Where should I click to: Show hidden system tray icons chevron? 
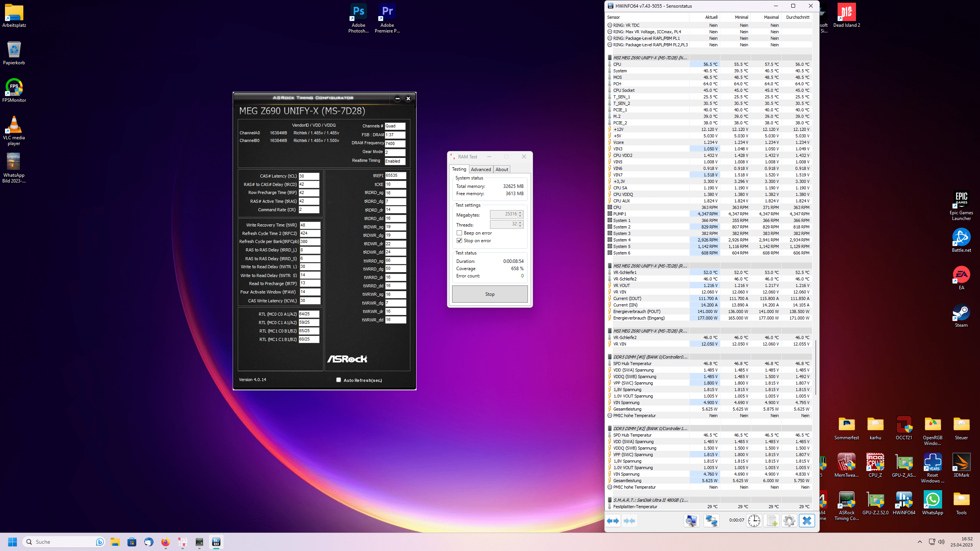click(920, 542)
